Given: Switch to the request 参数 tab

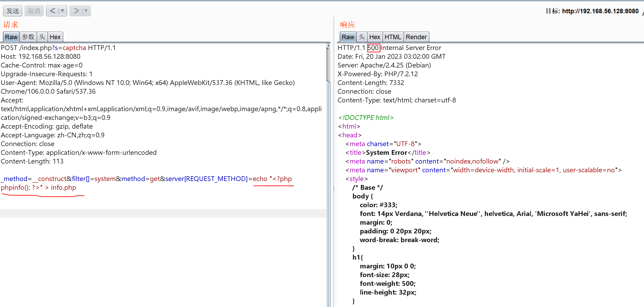Looking at the screenshot, I should click(x=28, y=37).
